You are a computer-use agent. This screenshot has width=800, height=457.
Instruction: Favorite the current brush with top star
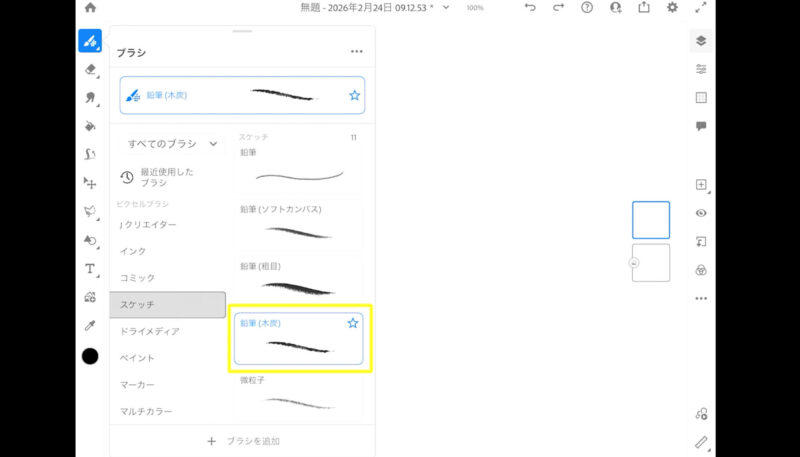coord(355,95)
